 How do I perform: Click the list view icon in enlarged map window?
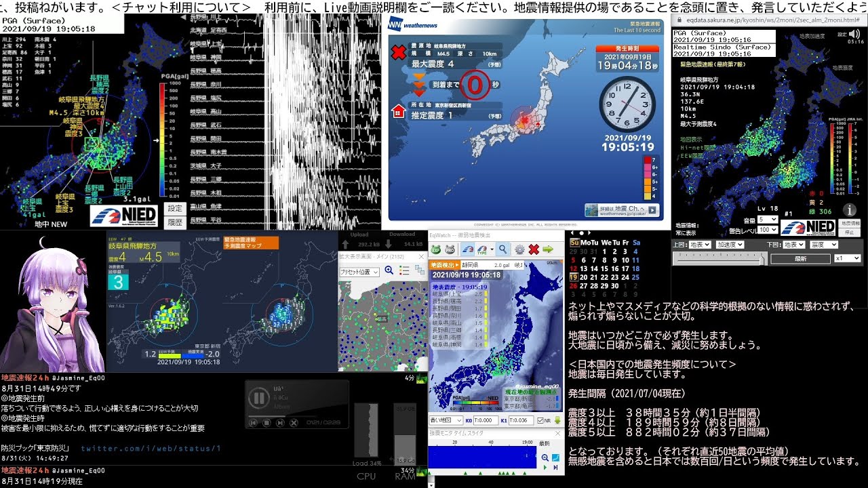pyautogui.click(x=404, y=270)
